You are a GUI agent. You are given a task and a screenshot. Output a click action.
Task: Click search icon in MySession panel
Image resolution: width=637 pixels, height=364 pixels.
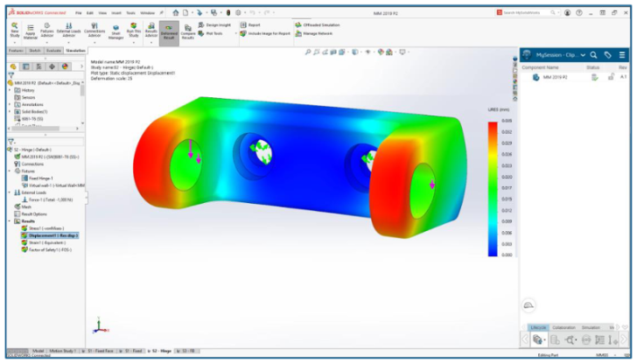click(x=593, y=55)
